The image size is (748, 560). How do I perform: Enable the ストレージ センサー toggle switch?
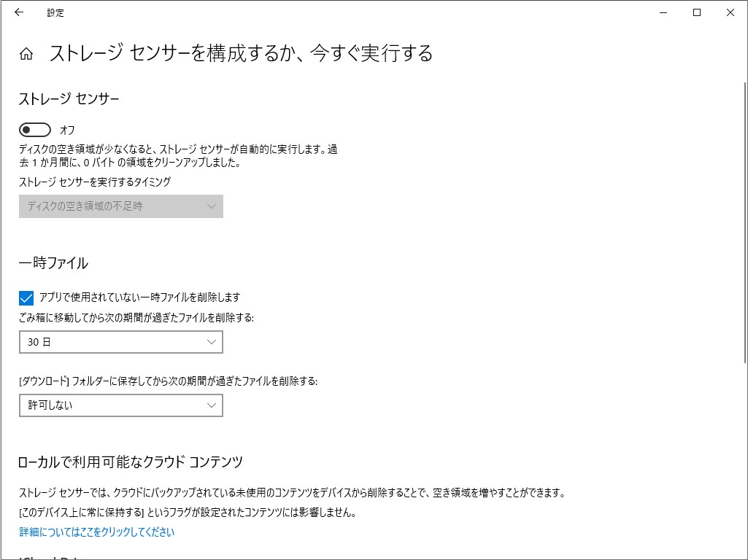click(34, 129)
